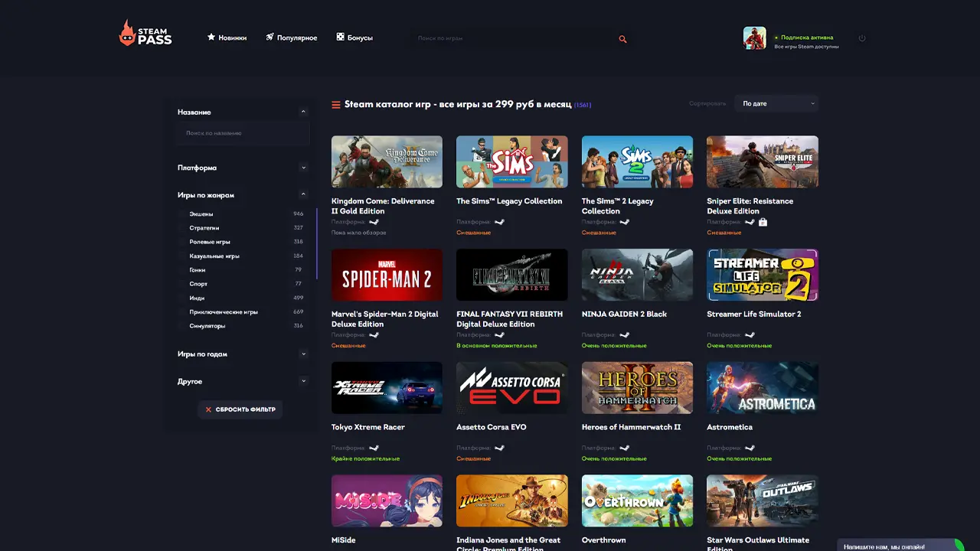980x551 pixels.
Task: Open Streamer Life Simulator 2 title link
Action: 754,315
